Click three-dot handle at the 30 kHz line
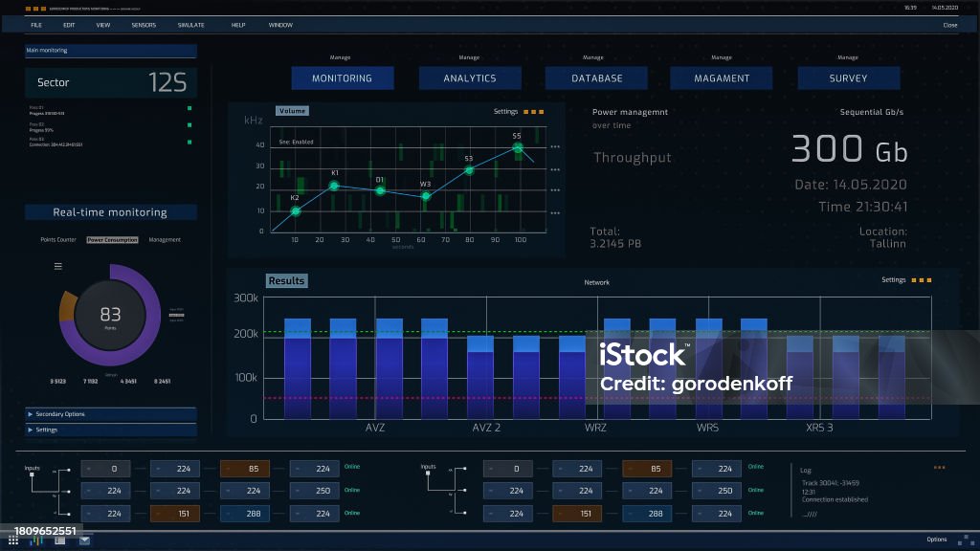980x551 pixels. [555, 169]
